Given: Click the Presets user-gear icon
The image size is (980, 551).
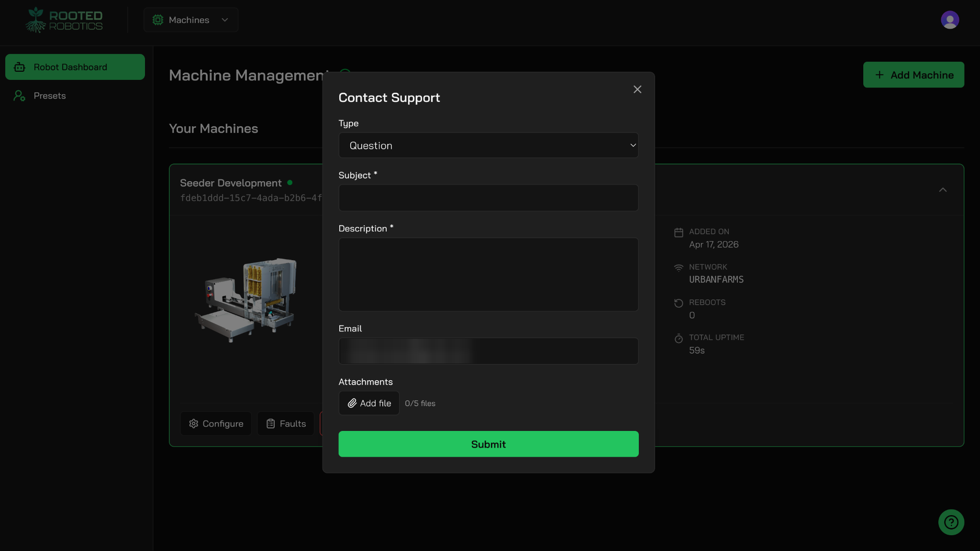Looking at the screenshot, I should pyautogui.click(x=20, y=96).
